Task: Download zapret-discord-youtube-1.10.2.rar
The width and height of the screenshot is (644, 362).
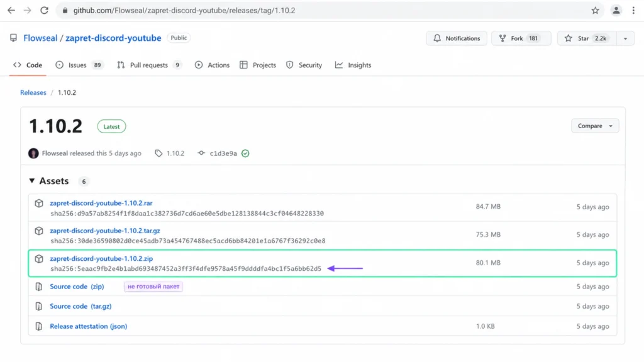Action: 101,203
